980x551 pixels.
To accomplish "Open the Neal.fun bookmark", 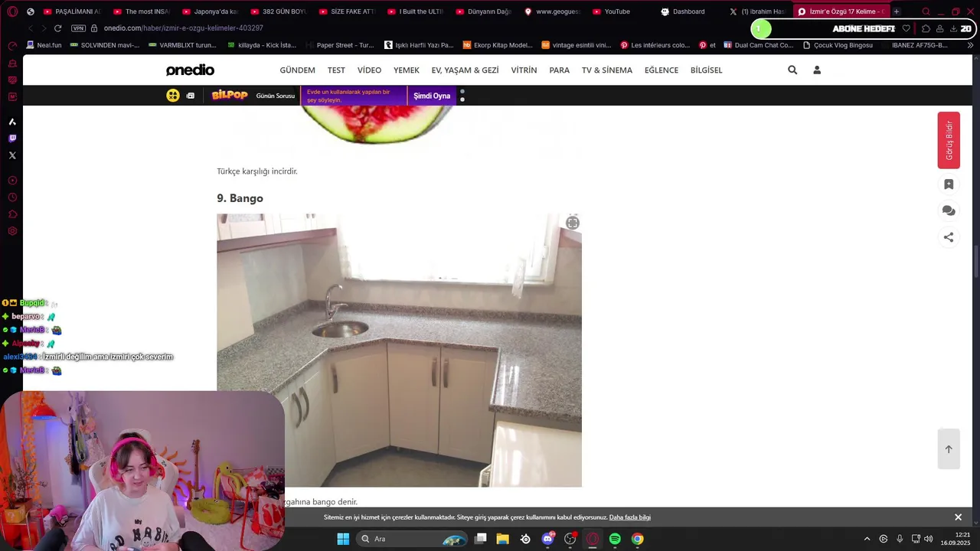I will (x=44, y=45).
